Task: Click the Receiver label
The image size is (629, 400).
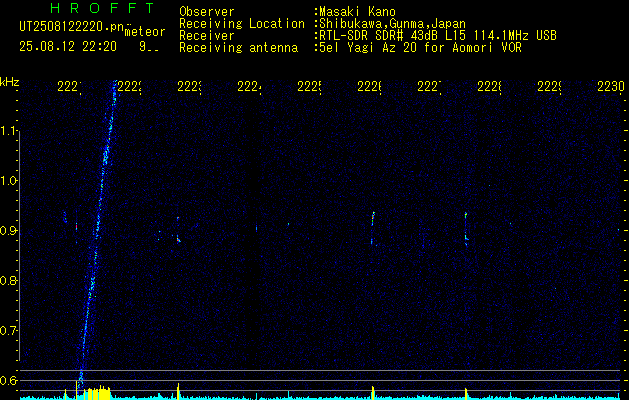Action: [207, 36]
